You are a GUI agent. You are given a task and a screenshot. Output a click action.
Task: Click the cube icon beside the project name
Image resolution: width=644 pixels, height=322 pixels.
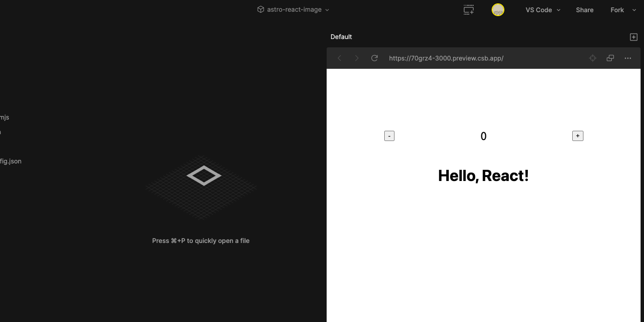pos(261,10)
